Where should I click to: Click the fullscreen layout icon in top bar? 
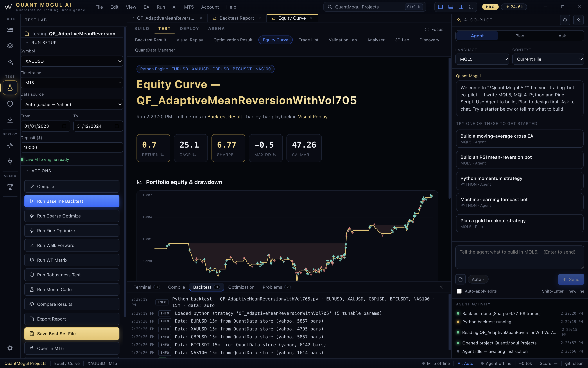[x=471, y=7]
